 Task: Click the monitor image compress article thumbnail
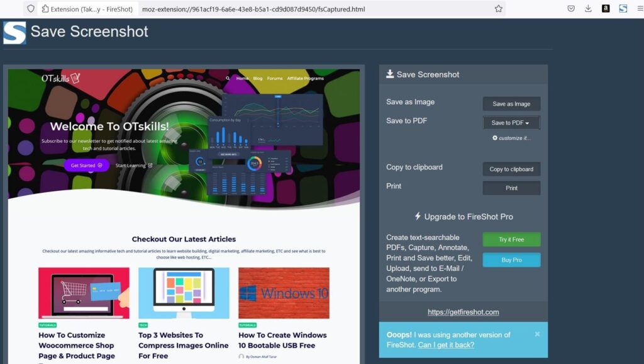[x=184, y=293]
